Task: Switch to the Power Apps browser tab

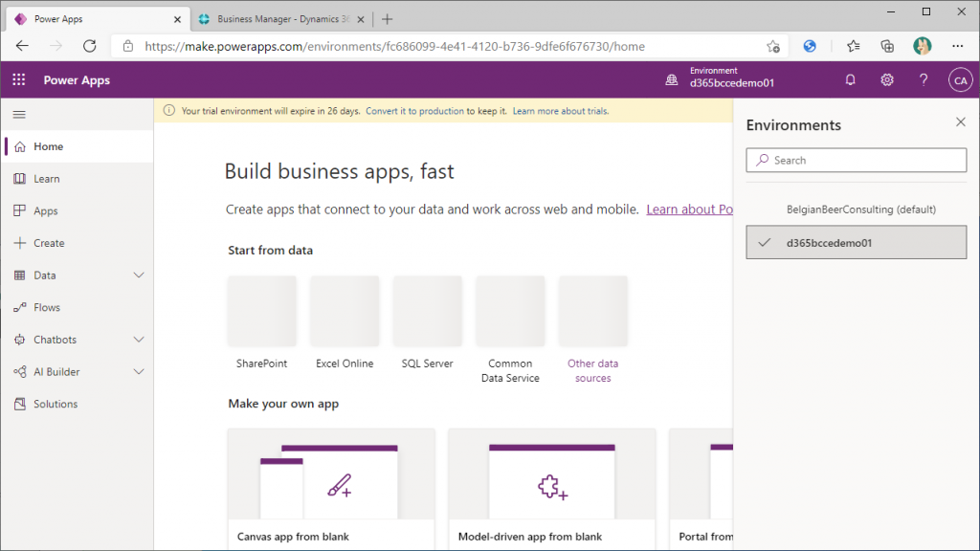Action: click(x=97, y=19)
